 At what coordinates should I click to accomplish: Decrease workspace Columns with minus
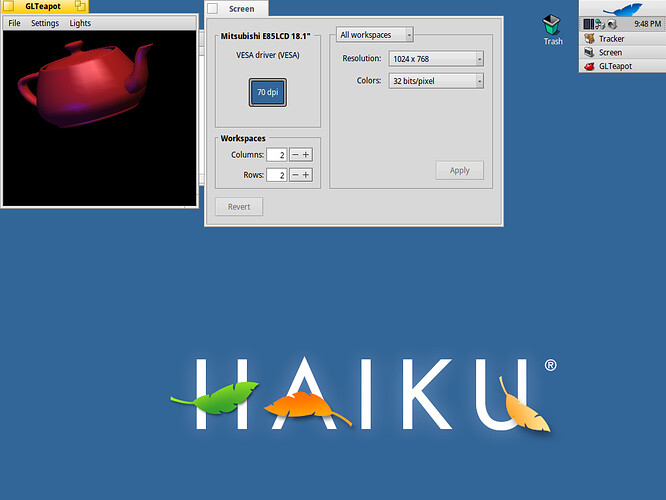(295, 155)
